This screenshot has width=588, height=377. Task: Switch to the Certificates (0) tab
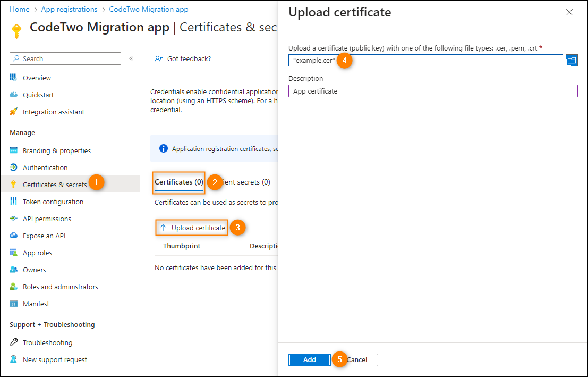coord(179,182)
